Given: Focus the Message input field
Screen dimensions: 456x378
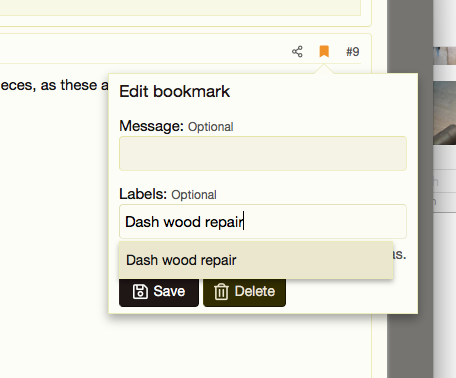Looking at the screenshot, I should point(263,153).
